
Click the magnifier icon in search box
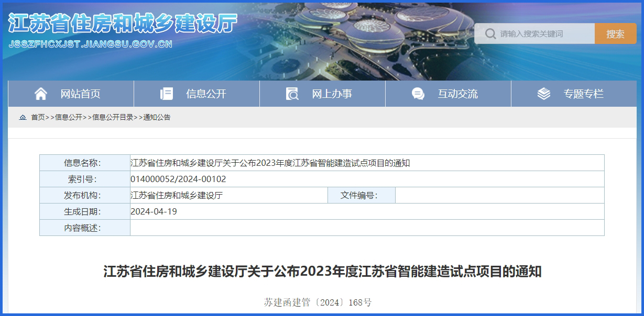pyautogui.click(x=490, y=33)
